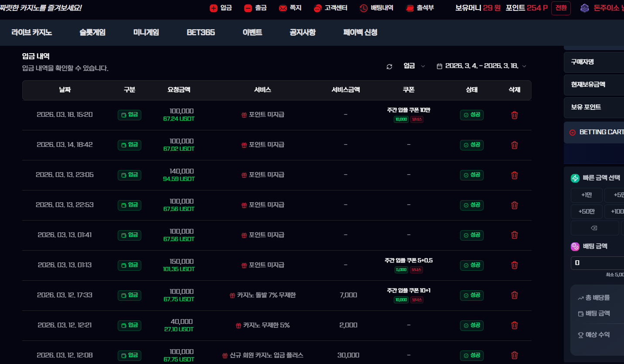Remove the 2026.03.12 12:21 deposit entry
624x364 pixels.
click(x=514, y=325)
